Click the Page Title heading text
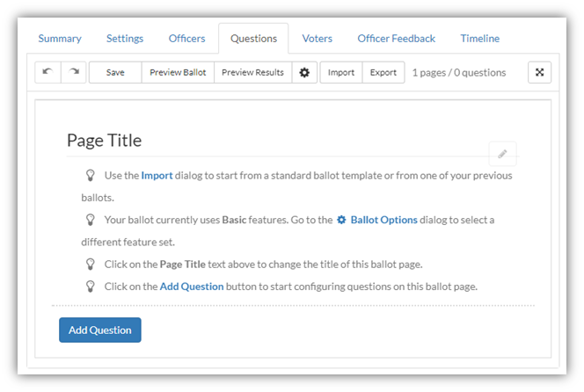The width and height of the screenshot is (584, 392). point(105,141)
